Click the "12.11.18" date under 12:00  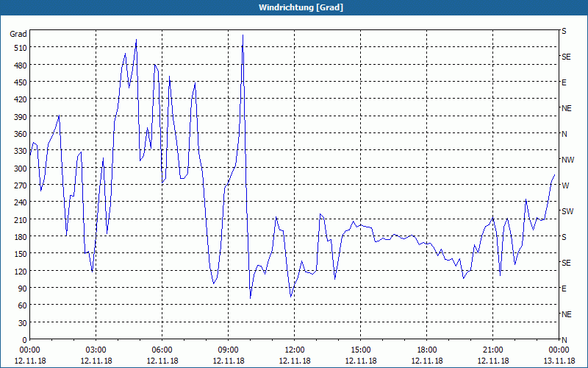click(295, 361)
